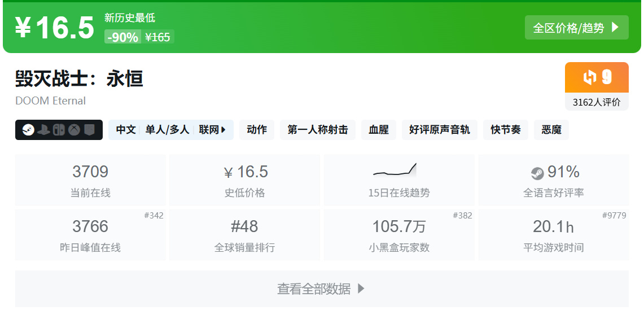Screen dimensions: 644x319
Task: Open the 快节奏 tag
Action: (506, 130)
